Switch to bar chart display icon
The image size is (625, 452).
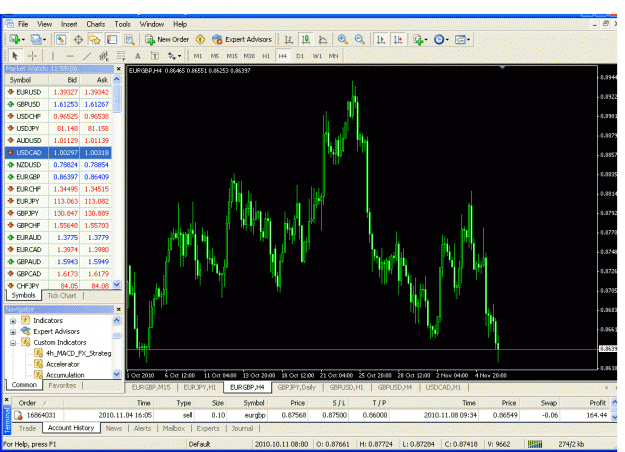pos(289,39)
